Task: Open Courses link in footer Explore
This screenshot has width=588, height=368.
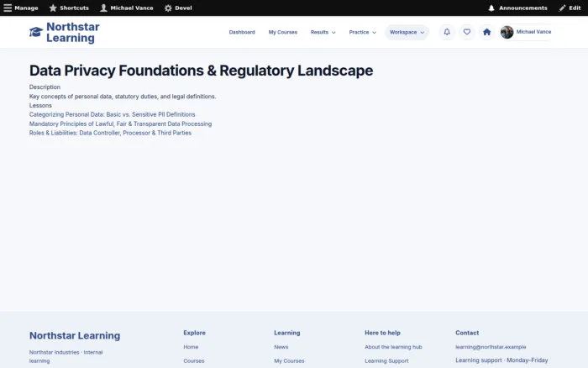Action: [x=194, y=361]
